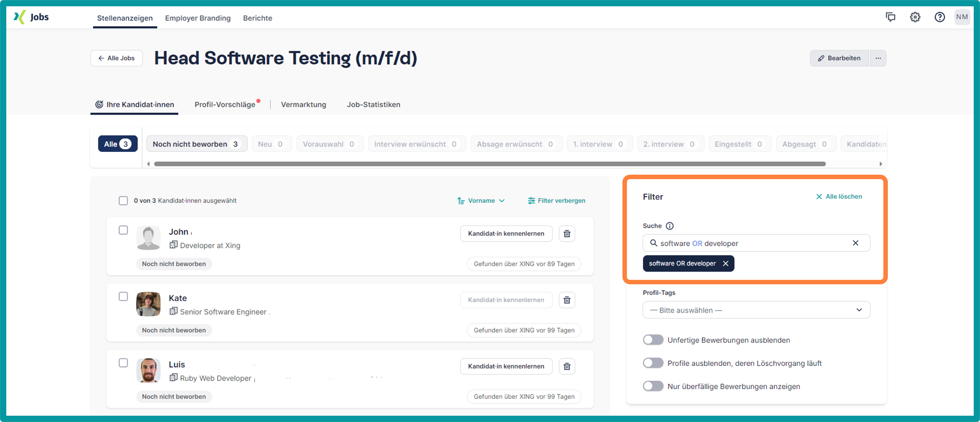980x422 pixels.
Task: Delete John with the trash icon
Action: 567,234
